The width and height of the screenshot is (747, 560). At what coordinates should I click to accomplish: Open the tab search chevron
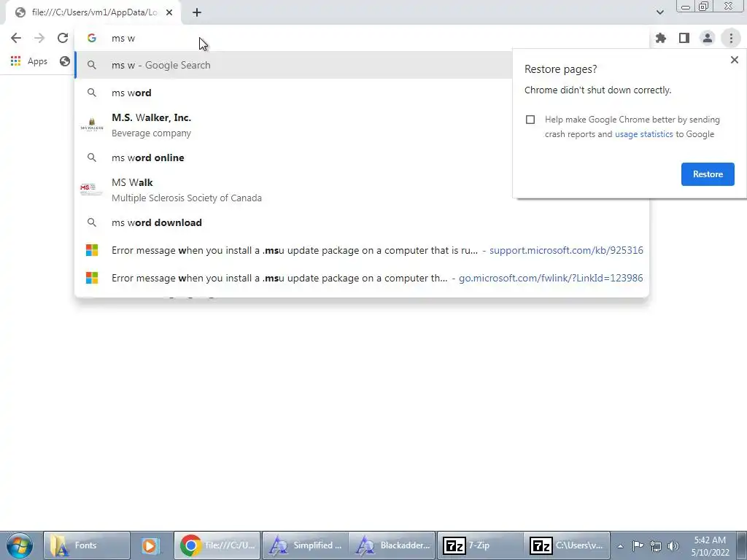[x=659, y=12]
